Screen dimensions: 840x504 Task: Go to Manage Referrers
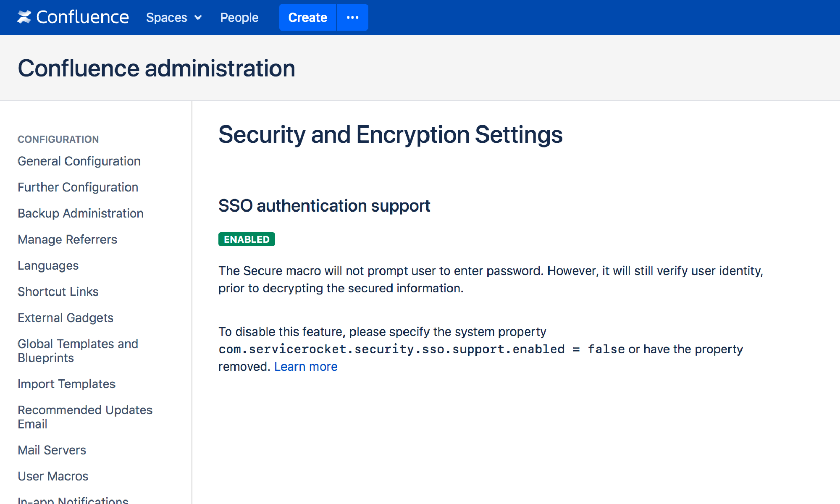(67, 239)
